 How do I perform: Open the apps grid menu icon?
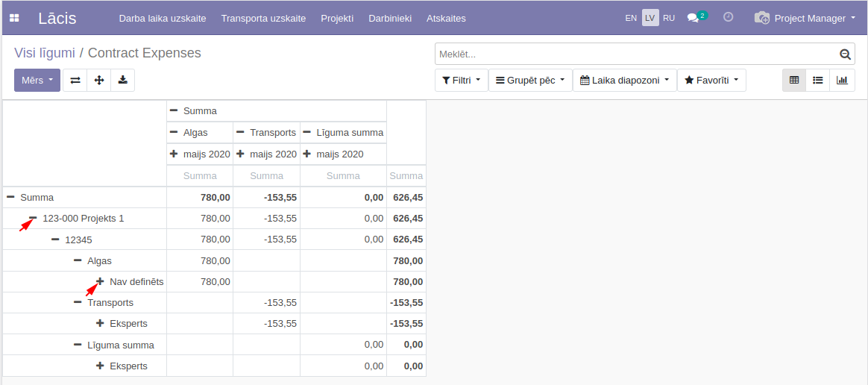[14, 18]
